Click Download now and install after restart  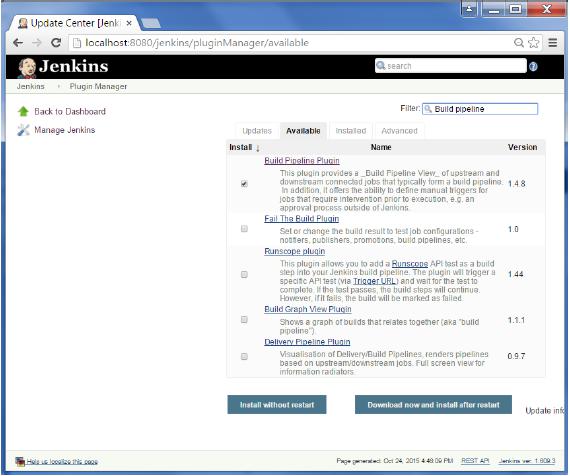tap(433, 405)
